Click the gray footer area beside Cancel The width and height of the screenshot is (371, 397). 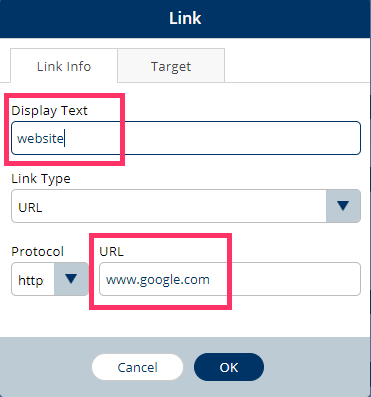[46, 367]
